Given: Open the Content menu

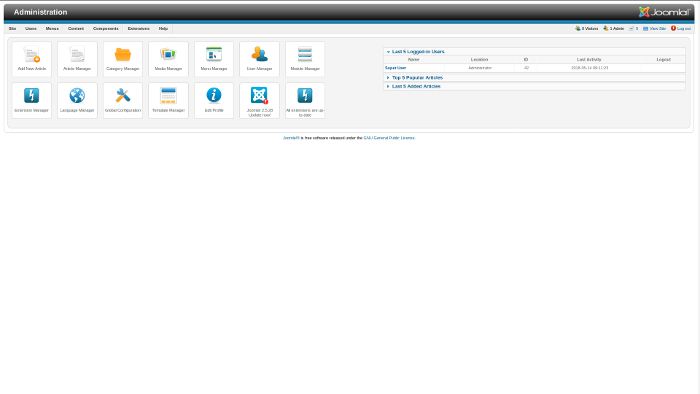Looking at the screenshot, I should pyautogui.click(x=76, y=29).
